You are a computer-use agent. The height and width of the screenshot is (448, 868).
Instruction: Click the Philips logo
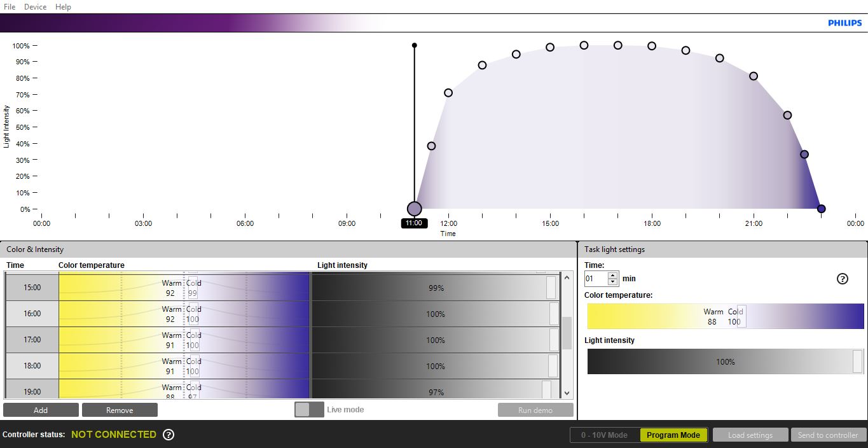[844, 23]
